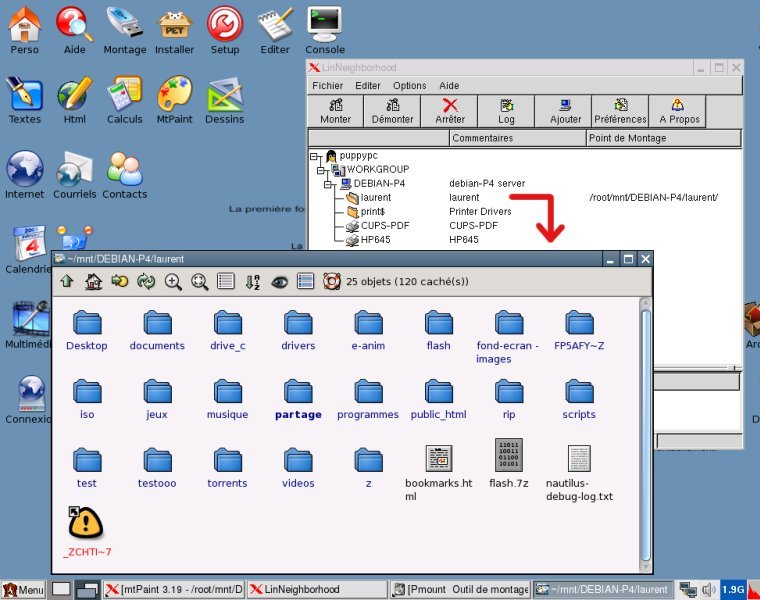Open the Log viewer button
The image size is (760, 600).
tap(507, 111)
